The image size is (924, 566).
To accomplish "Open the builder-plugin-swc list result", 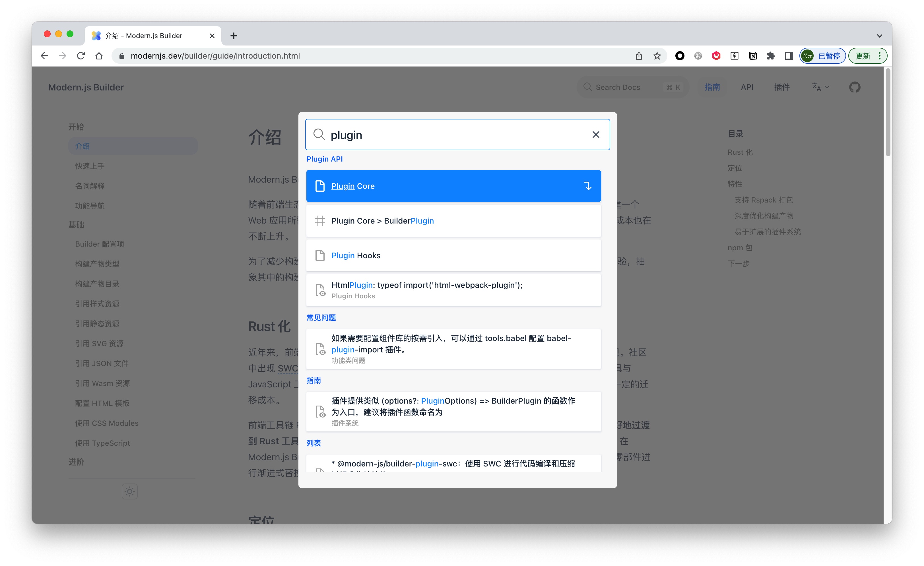I will (x=453, y=464).
